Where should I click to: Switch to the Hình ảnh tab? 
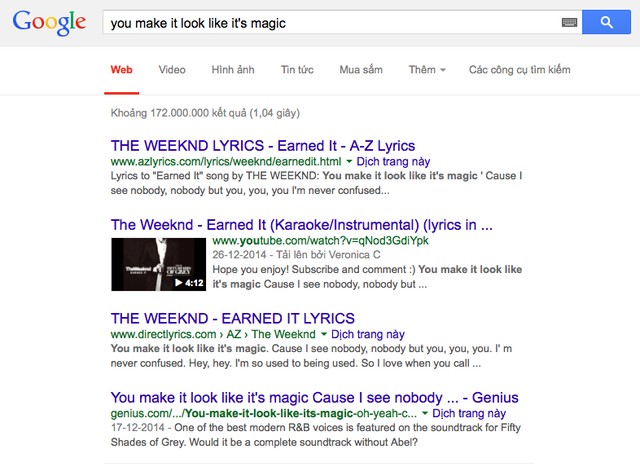click(x=233, y=70)
